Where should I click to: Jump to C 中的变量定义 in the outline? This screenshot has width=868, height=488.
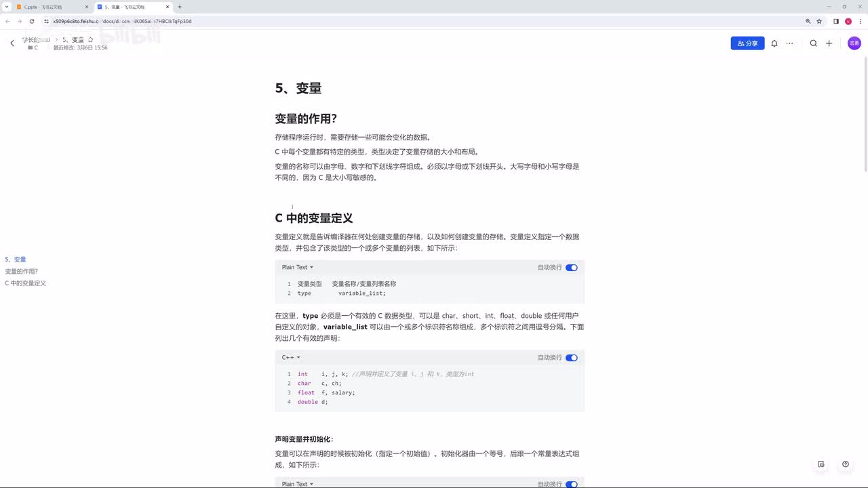click(25, 283)
